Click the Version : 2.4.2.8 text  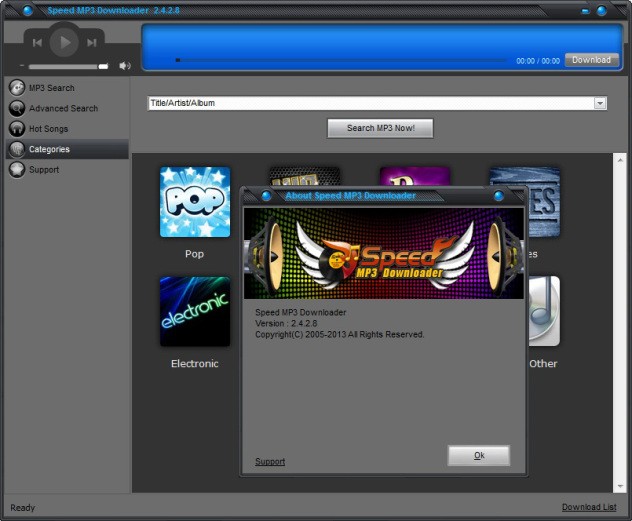tap(286, 324)
